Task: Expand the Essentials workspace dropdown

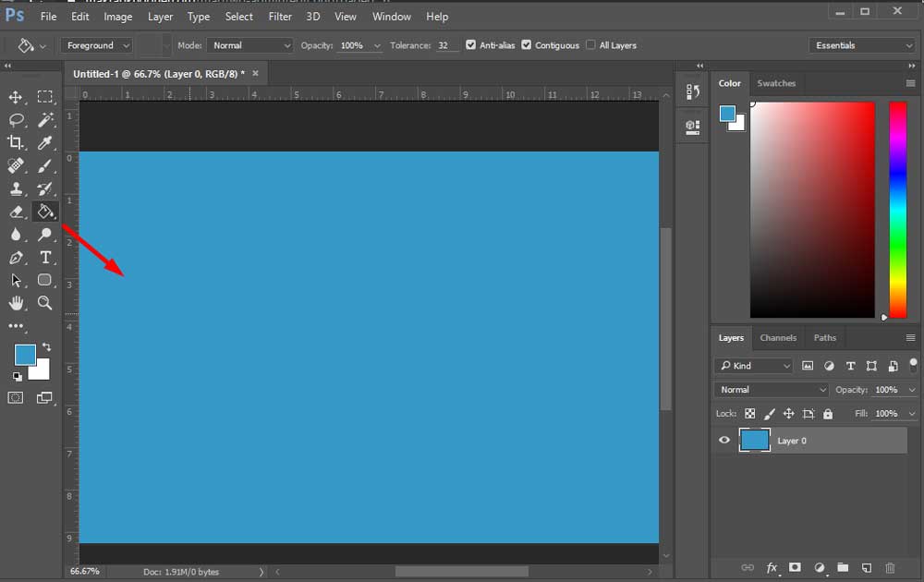Action: point(862,45)
